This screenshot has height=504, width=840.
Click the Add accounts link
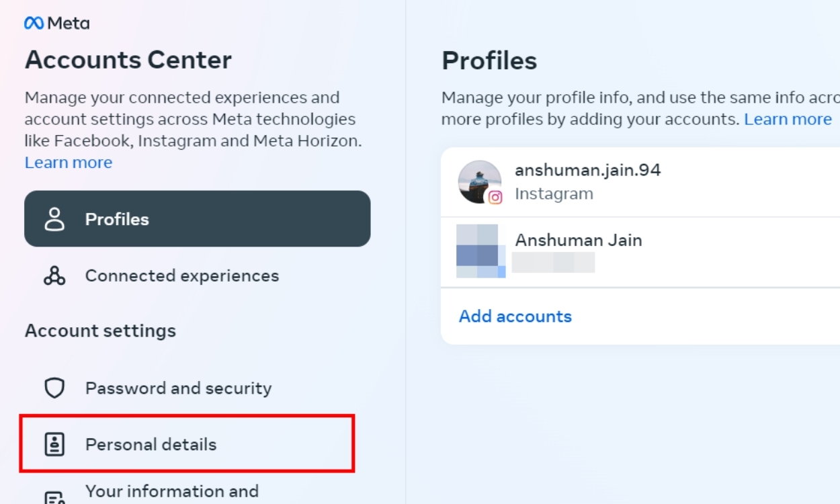[515, 317]
